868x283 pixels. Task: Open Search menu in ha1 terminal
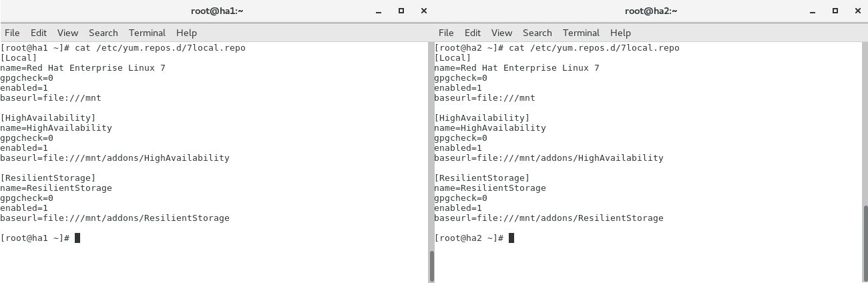103,33
